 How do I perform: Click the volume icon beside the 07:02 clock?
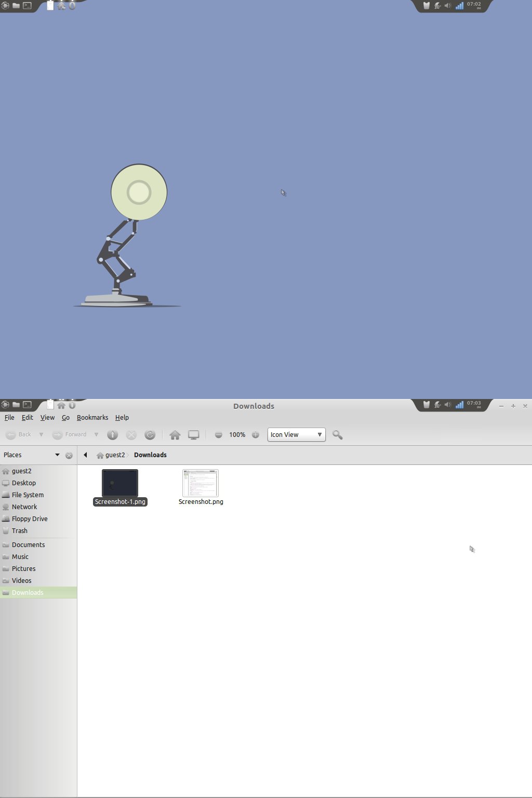pyautogui.click(x=448, y=6)
